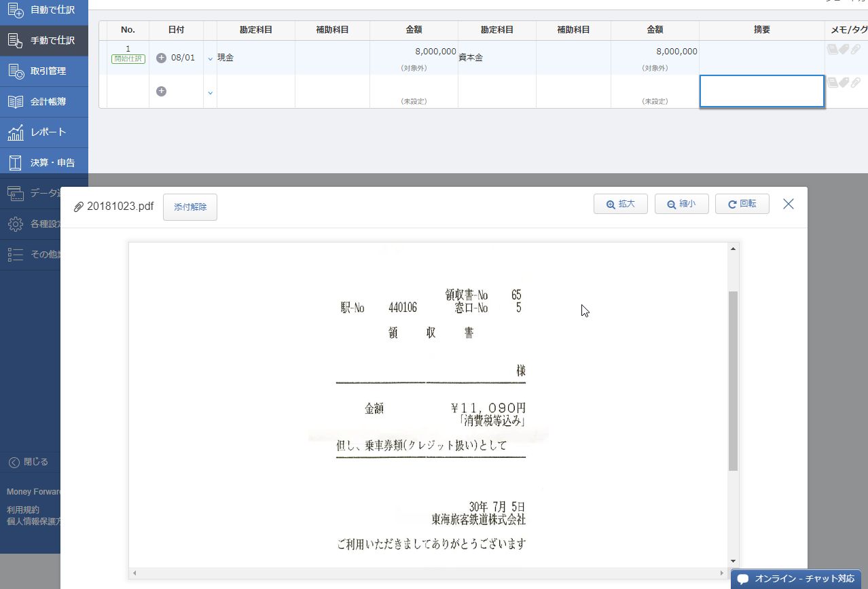Click the credit 勘定科目 cell in second row
868x589 pixels.
coord(497,91)
